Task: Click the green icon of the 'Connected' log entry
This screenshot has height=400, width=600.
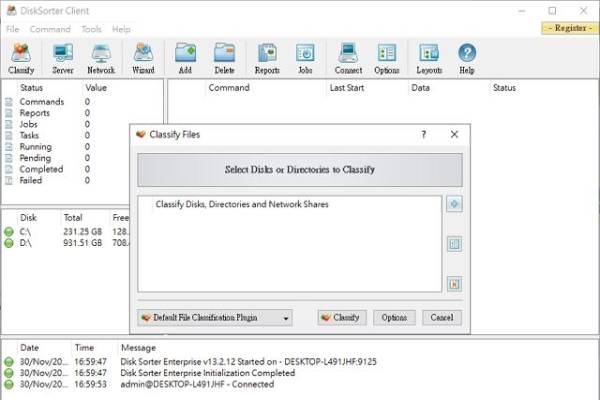Action: point(9,384)
